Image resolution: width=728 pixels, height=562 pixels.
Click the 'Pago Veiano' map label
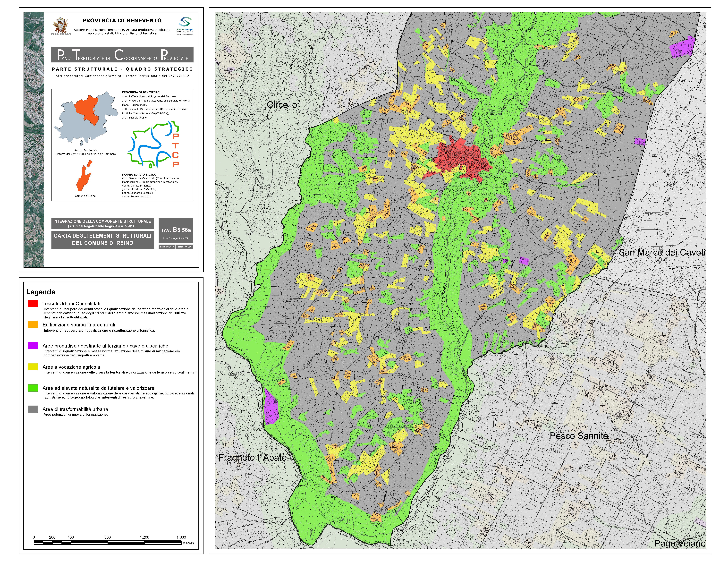coord(680,543)
